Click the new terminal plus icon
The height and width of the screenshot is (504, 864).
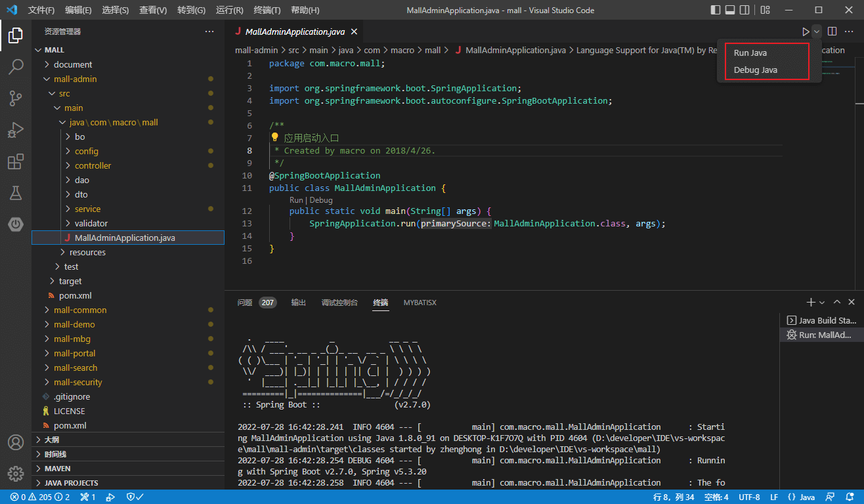(x=811, y=302)
